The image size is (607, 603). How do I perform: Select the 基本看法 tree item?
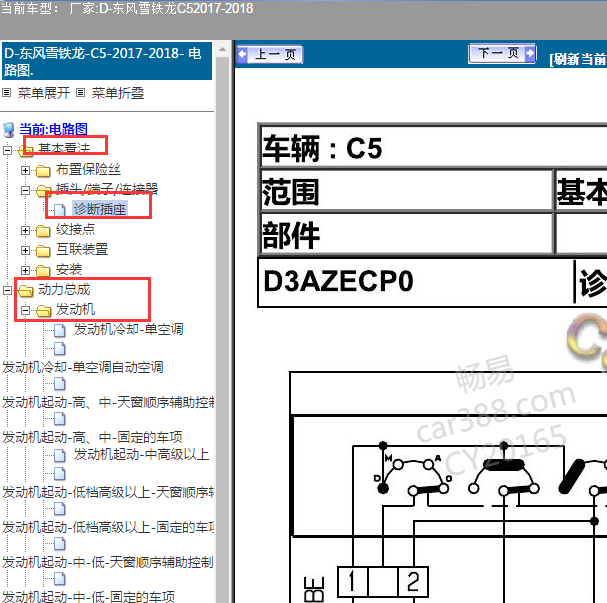[x=64, y=149]
